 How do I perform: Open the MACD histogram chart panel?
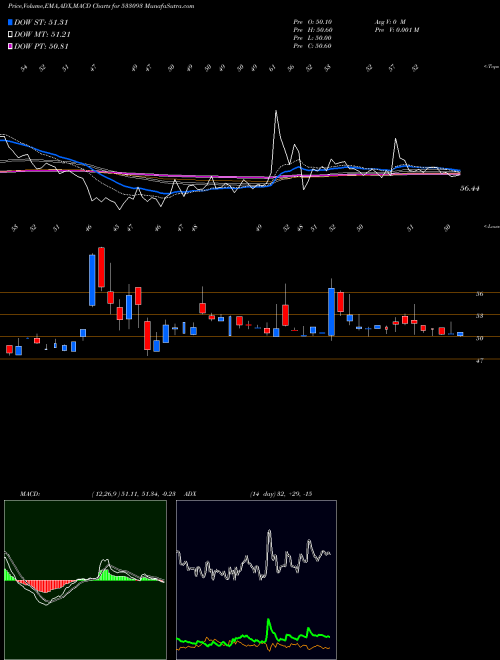85,580
